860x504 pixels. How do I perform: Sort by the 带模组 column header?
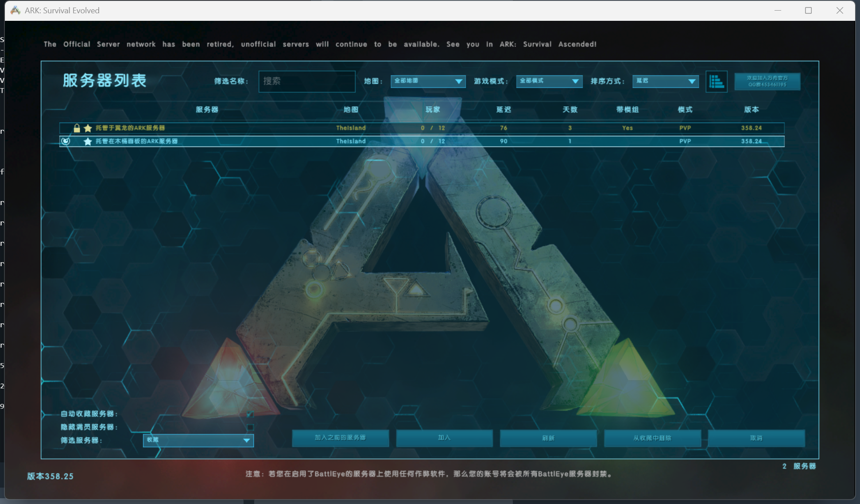click(628, 109)
